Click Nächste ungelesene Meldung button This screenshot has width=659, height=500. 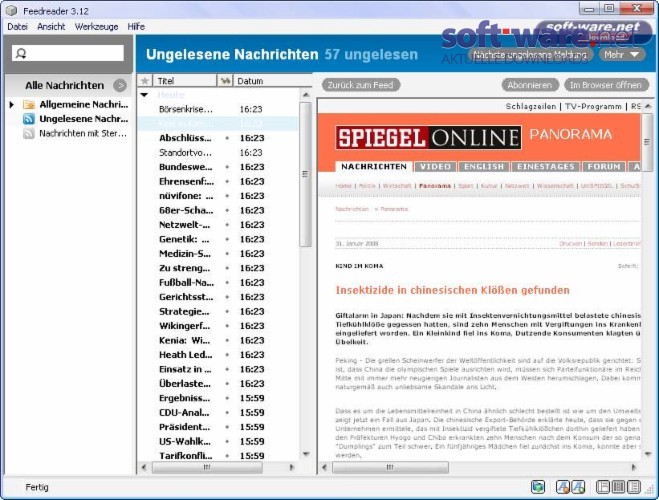(x=530, y=55)
